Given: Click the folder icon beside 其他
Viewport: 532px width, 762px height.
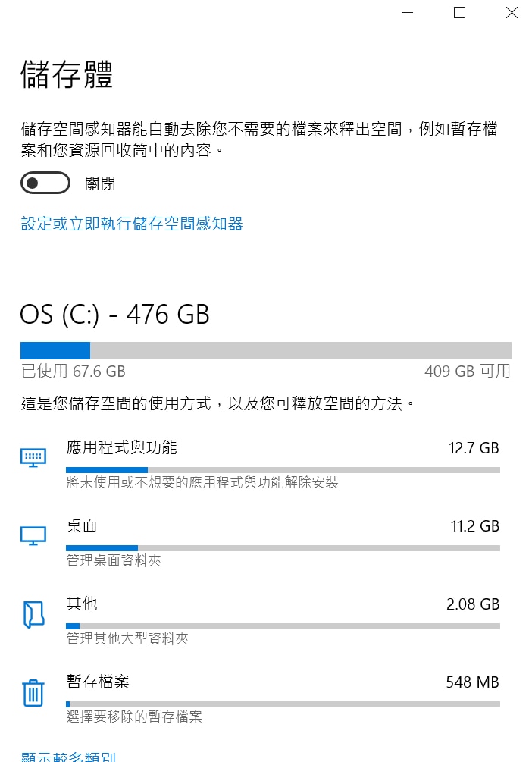Looking at the screenshot, I should click(33, 614).
